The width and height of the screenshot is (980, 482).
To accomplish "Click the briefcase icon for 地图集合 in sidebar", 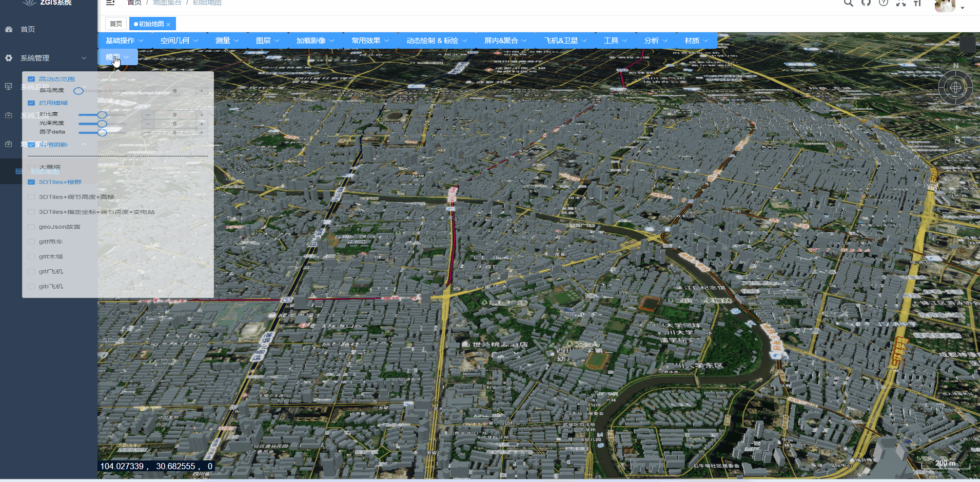I will (x=9, y=144).
